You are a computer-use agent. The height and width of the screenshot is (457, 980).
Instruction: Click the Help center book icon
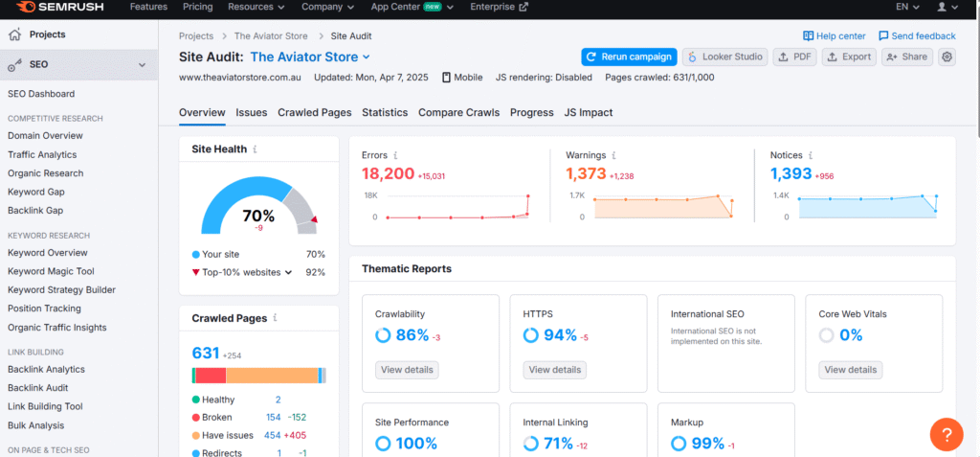tap(808, 36)
